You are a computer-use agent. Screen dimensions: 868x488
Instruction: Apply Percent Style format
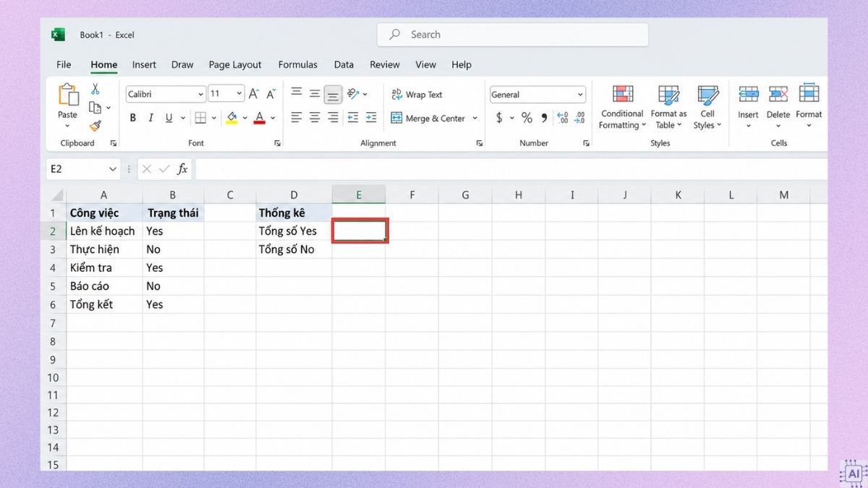point(527,118)
